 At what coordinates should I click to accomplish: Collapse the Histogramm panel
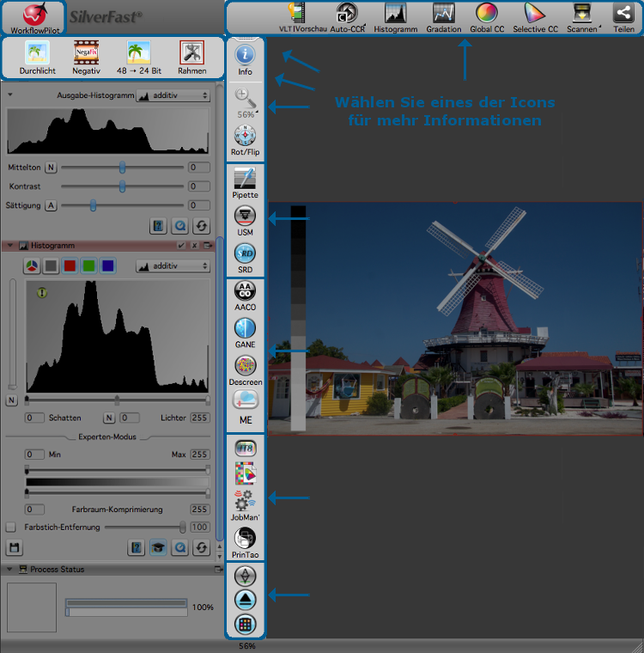tap(10, 245)
